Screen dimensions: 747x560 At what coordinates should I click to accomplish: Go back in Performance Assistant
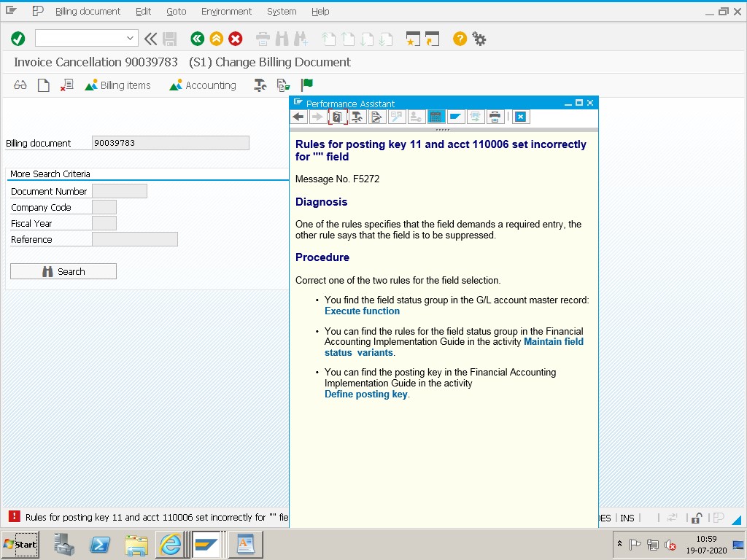(298, 117)
